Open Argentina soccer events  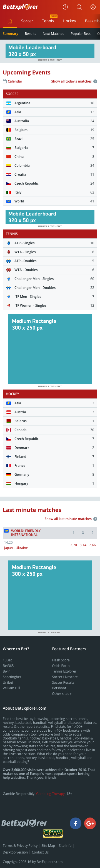pos(50,103)
